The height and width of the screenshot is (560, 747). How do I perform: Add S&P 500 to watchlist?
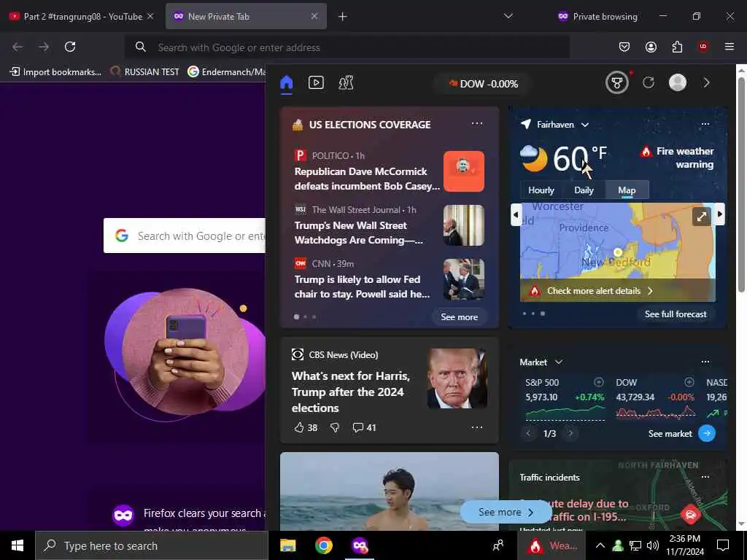pos(599,382)
